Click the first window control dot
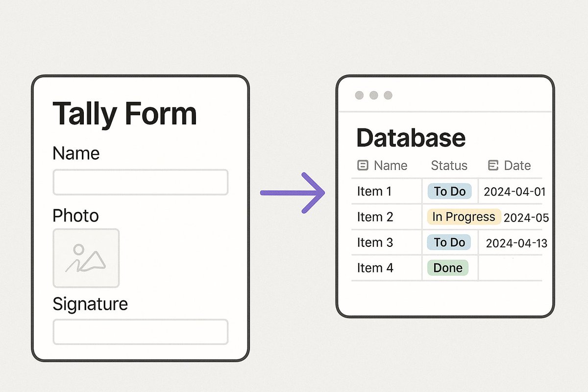This screenshot has width=588, height=392. pos(359,95)
